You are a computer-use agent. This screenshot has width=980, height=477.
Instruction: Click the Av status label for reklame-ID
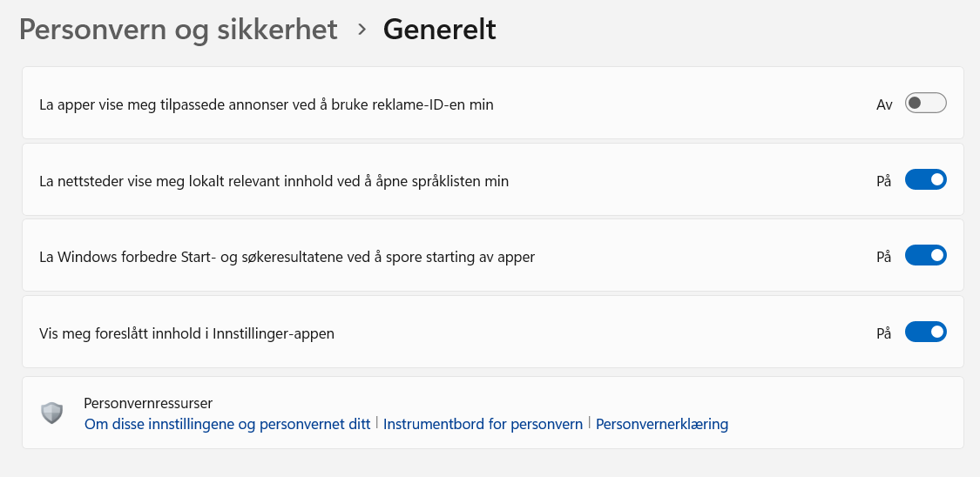click(884, 104)
